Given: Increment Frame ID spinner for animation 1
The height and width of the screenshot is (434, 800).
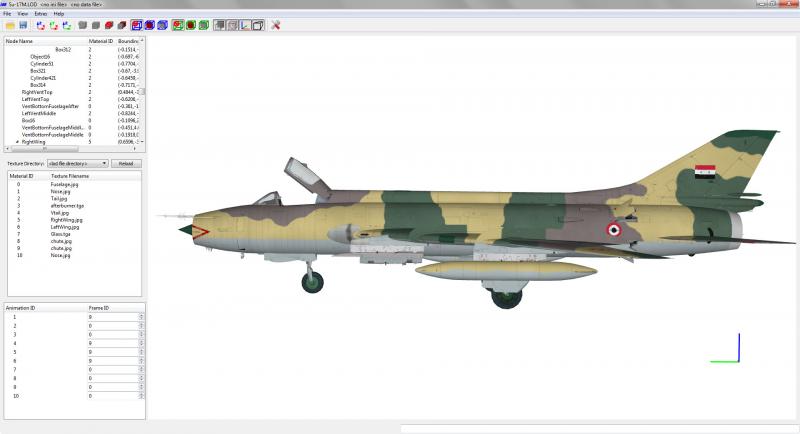Looking at the screenshot, I should (x=141, y=315).
